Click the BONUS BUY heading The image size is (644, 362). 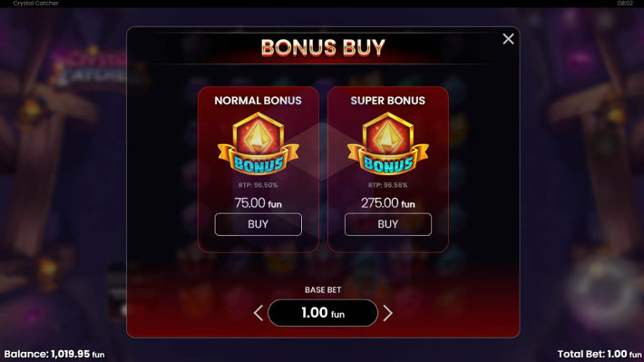click(323, 48)
